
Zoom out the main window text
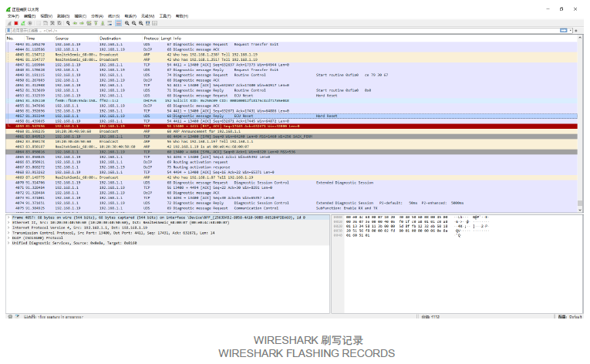(134, 23)
